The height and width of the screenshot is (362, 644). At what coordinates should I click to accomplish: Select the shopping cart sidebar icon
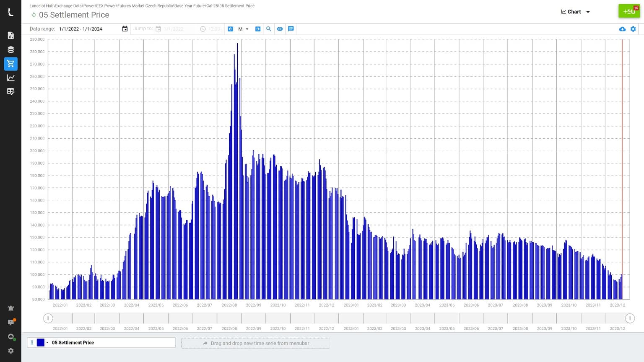(11, 64)
